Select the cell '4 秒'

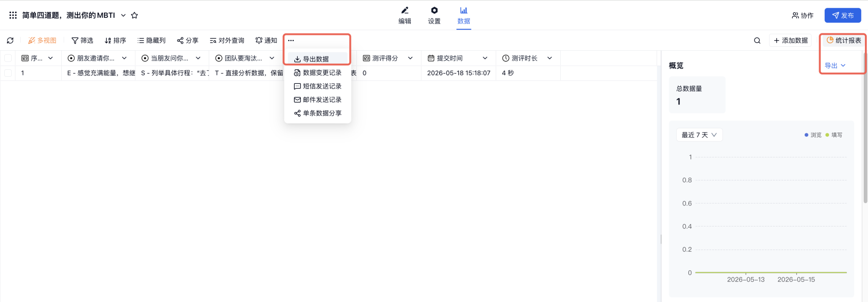(x=528, y=73)
